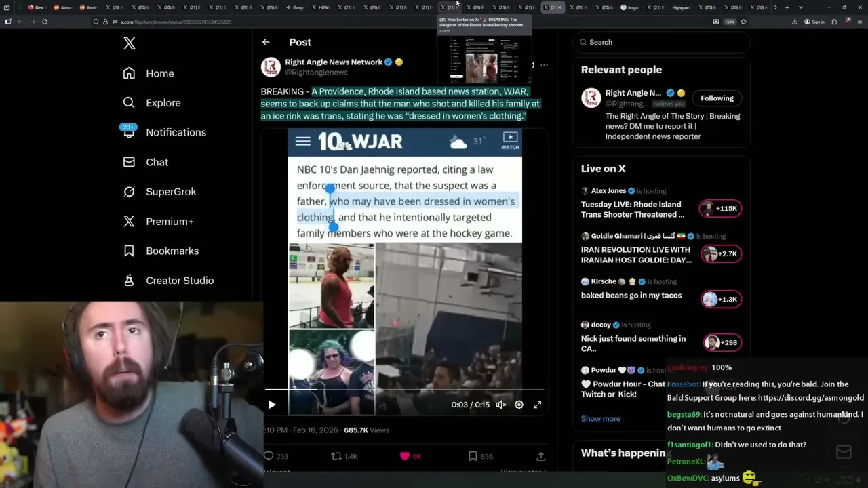This screenshot has height=488, width=868.
Task: Click the Relevant people heading
Action: (621, 70)
